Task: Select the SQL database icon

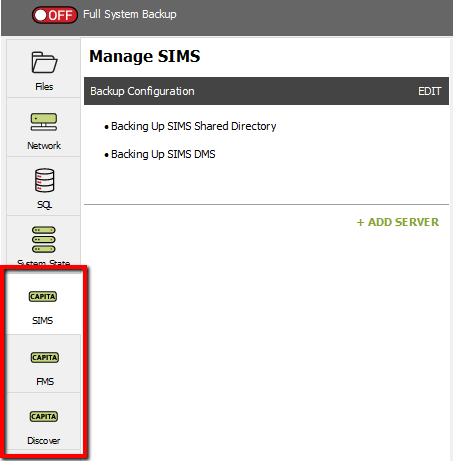Action: [44, 180]
